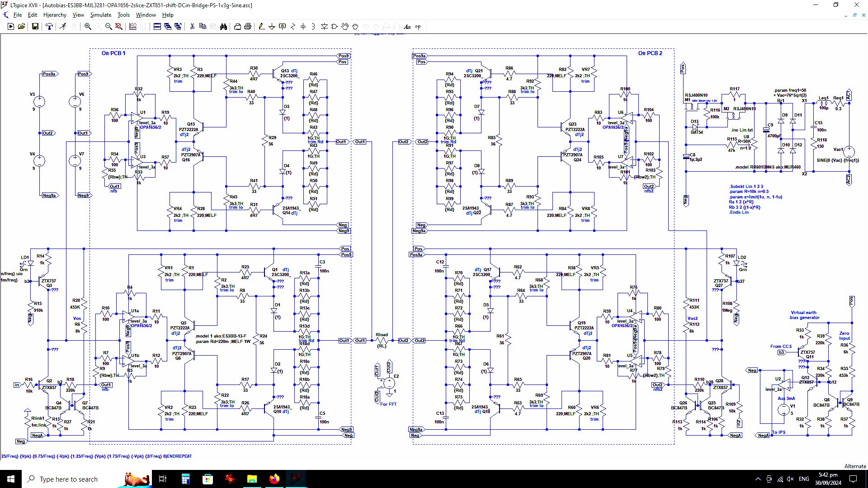Viewport: 868px width, 488px height.
Task: Click the waveform plot traces icon
Action: [133, 27]
